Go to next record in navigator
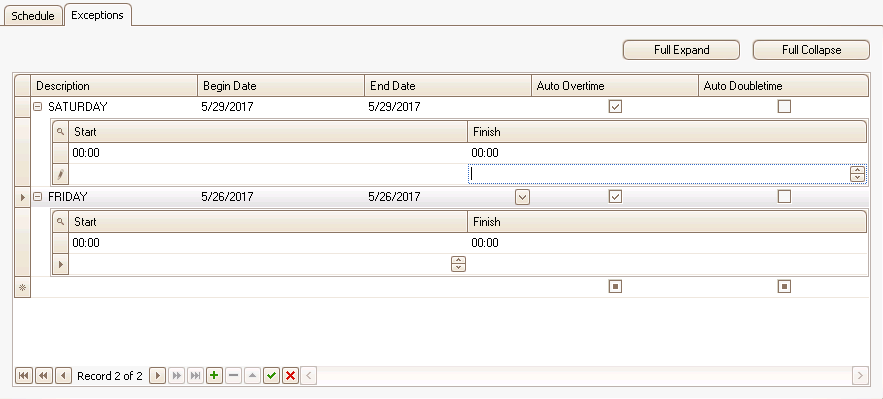 point(157,376)
